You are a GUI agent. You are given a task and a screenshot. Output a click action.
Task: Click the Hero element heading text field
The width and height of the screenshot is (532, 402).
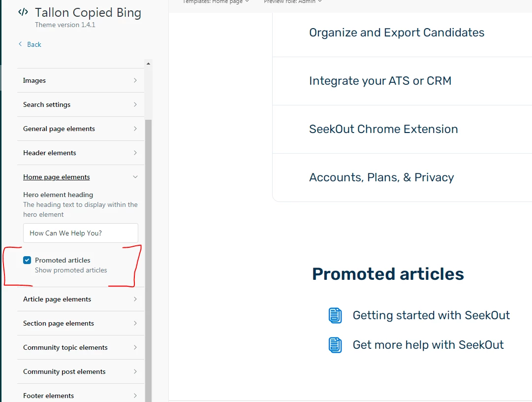[81, 233]
